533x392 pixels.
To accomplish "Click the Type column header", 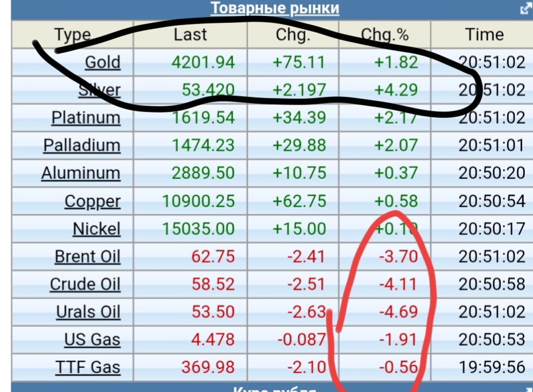I will (73, 35).
